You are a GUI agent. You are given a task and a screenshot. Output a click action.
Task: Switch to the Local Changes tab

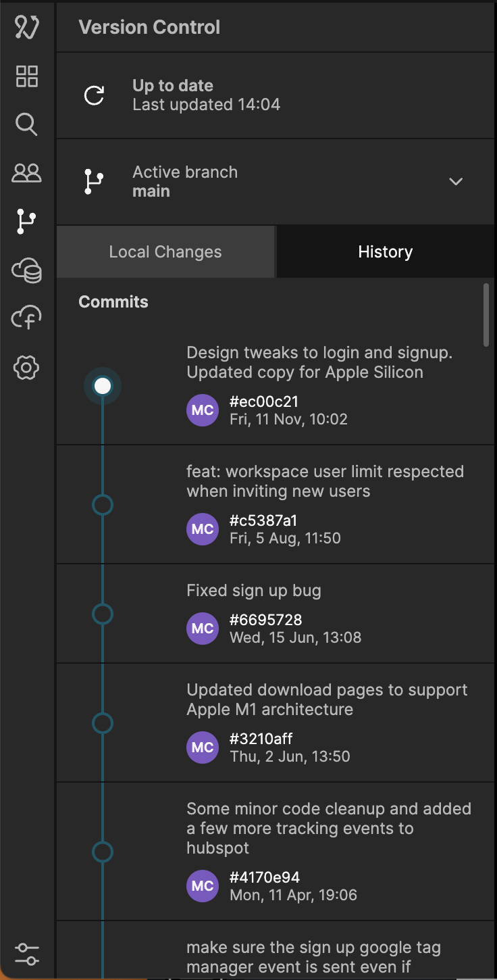coord(165,252)
